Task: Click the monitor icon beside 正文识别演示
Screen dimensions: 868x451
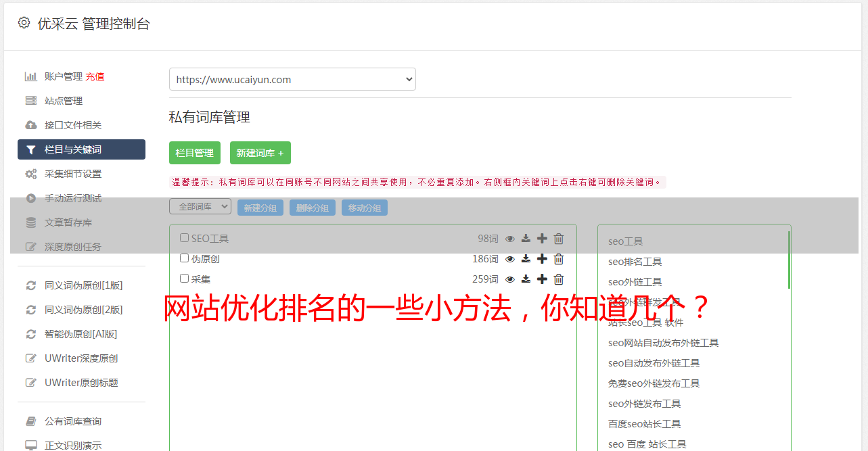Action: pos(31,446)
